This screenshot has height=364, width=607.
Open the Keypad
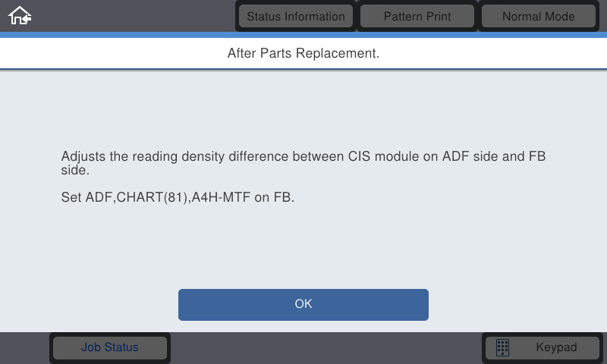(x=542, y=347)
